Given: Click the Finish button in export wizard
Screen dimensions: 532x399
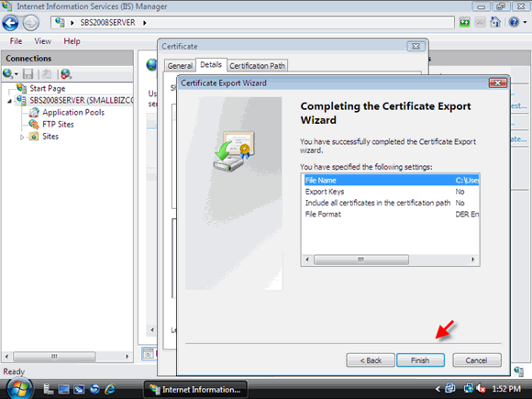Looking at the screenshot, I should (420, 360).
